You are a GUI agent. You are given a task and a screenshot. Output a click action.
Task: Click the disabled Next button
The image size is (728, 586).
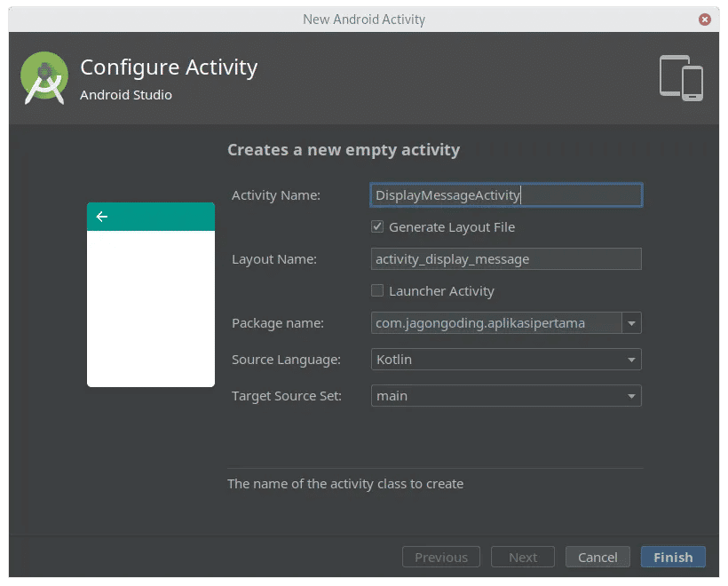(523, 557)
